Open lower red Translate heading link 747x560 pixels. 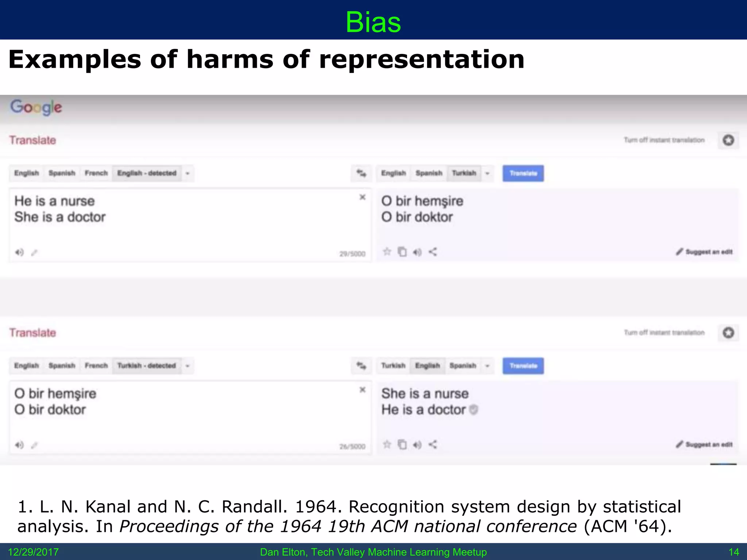pyautogui.click(x=32, y=333)
